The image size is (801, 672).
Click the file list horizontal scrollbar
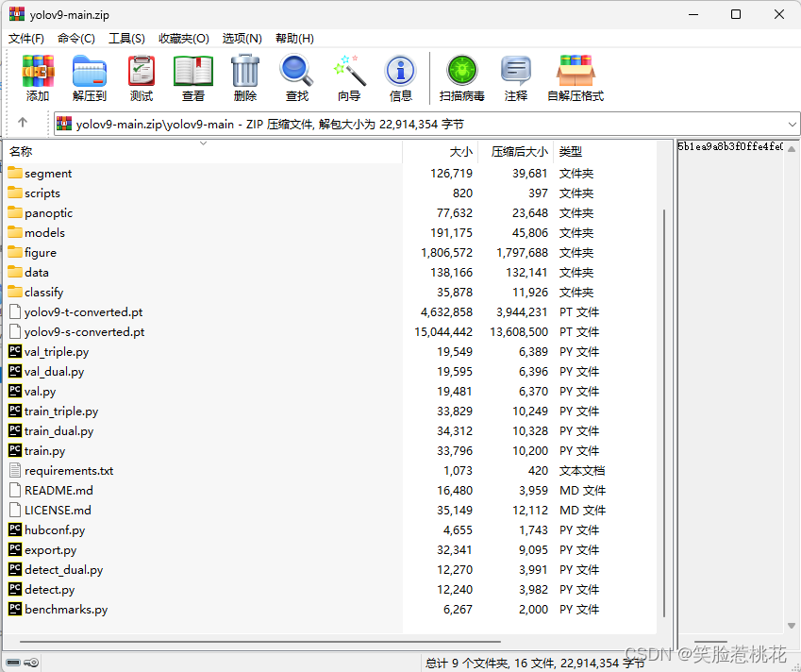click(x=260, y=642)
